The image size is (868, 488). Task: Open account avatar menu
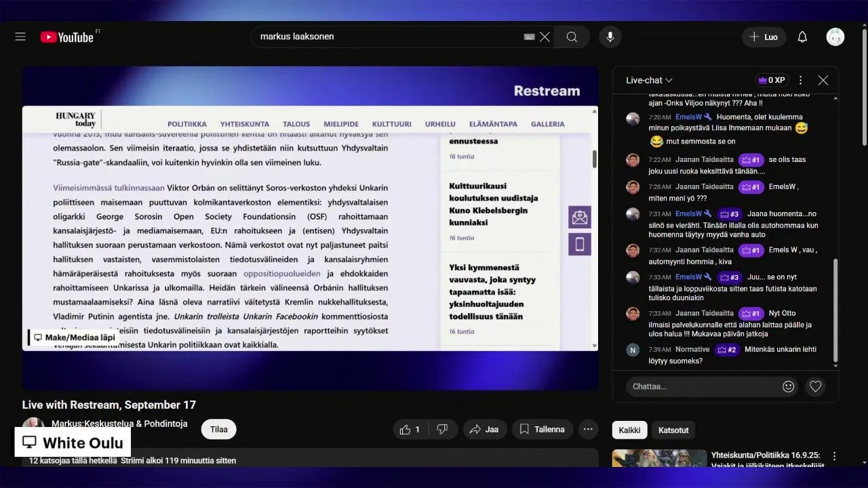[x=835, y=37]
